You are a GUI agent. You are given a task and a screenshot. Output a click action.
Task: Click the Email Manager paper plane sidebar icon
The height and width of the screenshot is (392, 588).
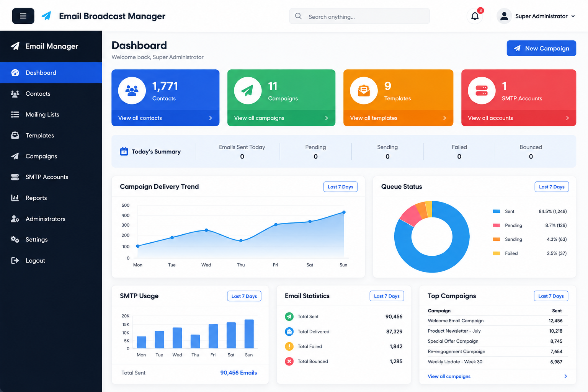tap(15, 46)
